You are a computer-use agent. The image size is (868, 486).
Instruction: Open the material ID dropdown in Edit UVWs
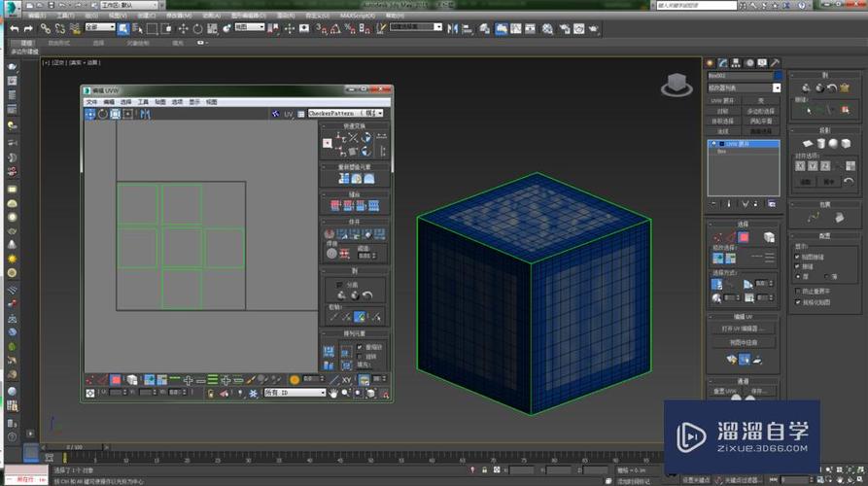[295, 393]
